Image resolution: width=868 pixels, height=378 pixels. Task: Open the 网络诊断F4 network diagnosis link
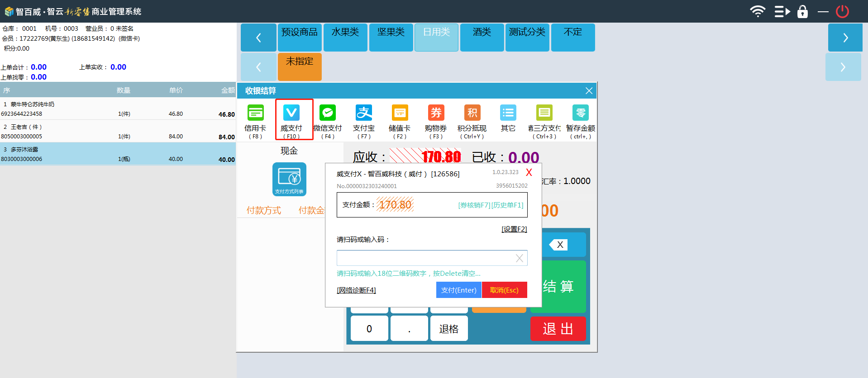coord(356,290)
